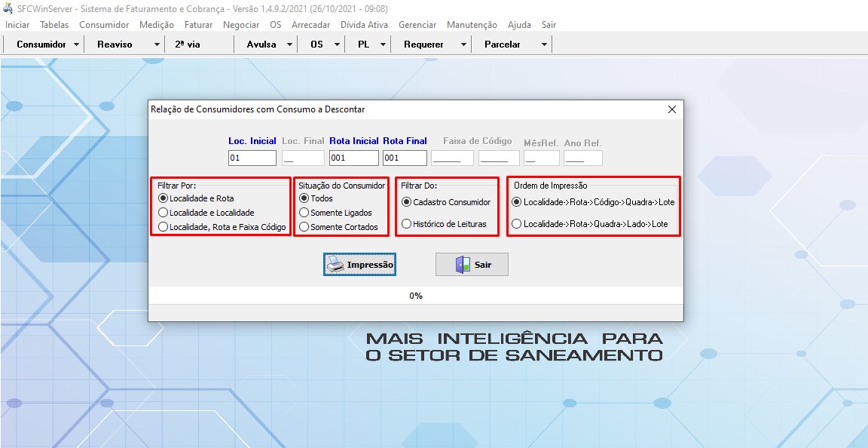The width and height of the screenshot is (868, 448).
Task: Open the Dívida Ativa menu
Action: click(x=364, y=25)
